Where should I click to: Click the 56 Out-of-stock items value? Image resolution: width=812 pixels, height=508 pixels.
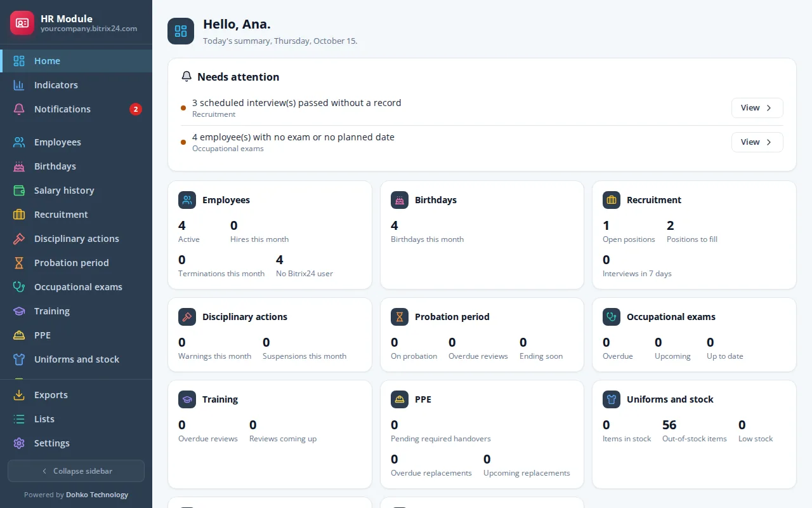point(669,425)
